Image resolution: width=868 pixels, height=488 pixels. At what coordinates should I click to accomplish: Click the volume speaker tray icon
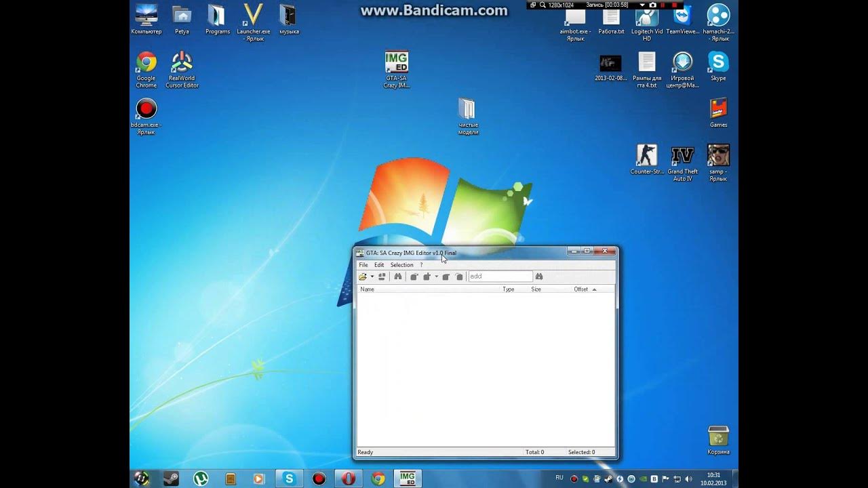[x=689, y=479]
